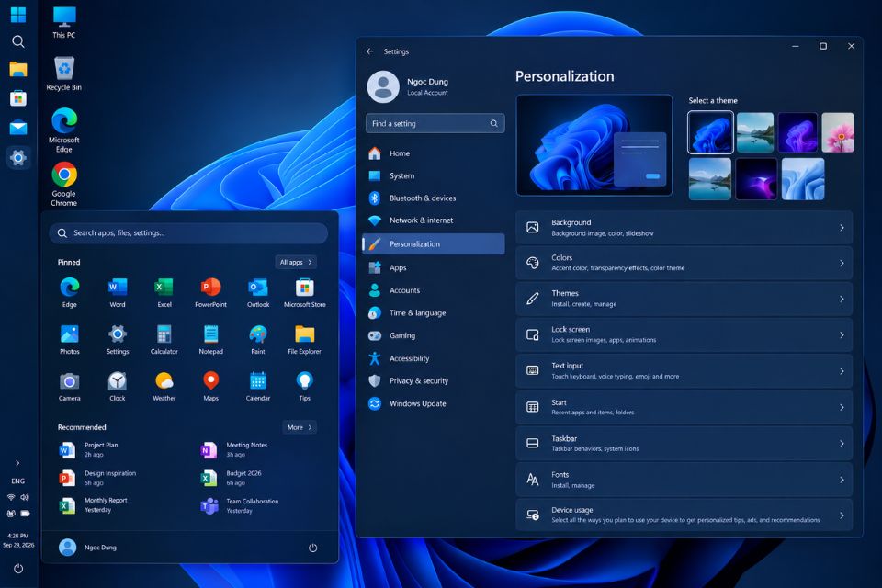Open Budget 2026 recommended file
This screenshot has height=588, width=882.
coord(232,478)
